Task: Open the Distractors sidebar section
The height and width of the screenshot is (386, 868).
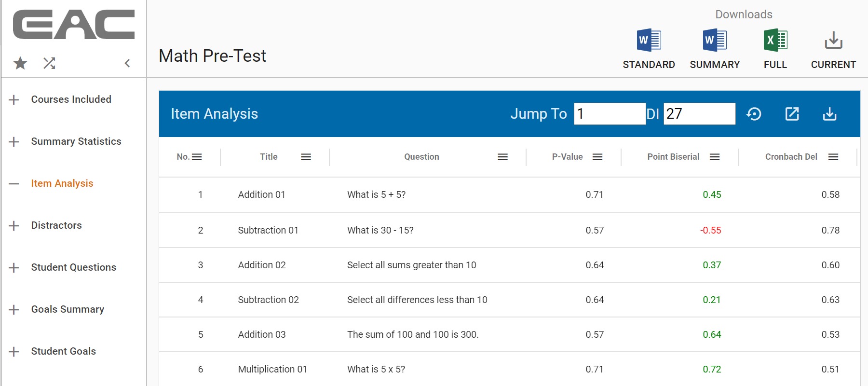Action: point(56,225)
